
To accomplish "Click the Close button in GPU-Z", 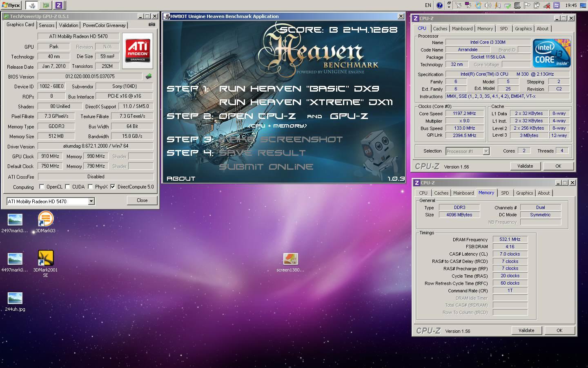I will [x=142, y=200].
